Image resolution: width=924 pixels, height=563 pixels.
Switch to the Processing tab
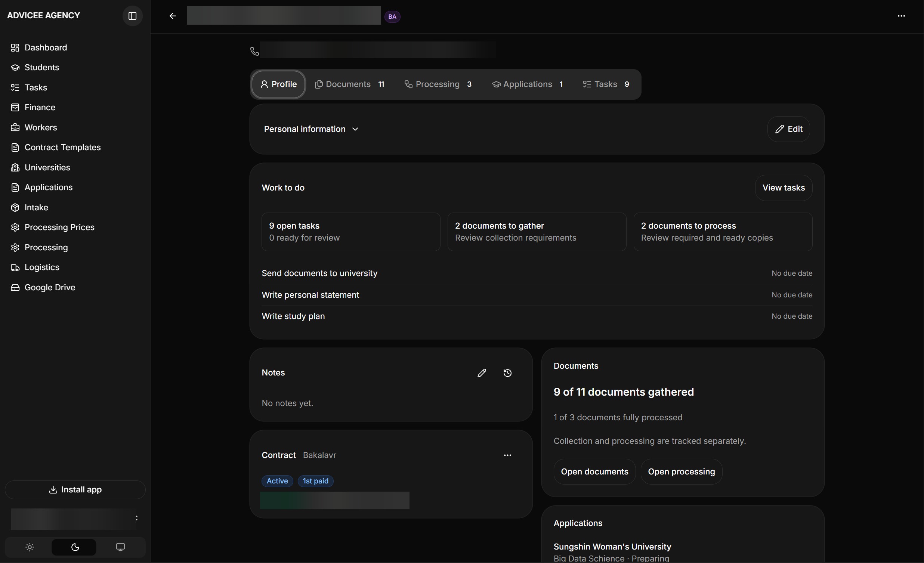tap(438, 84)
